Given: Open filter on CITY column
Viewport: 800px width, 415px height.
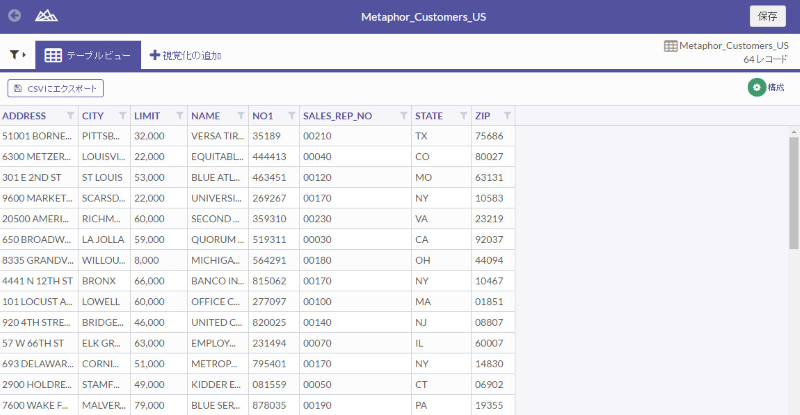Looking at the screenshot, I should pos(122,116).
